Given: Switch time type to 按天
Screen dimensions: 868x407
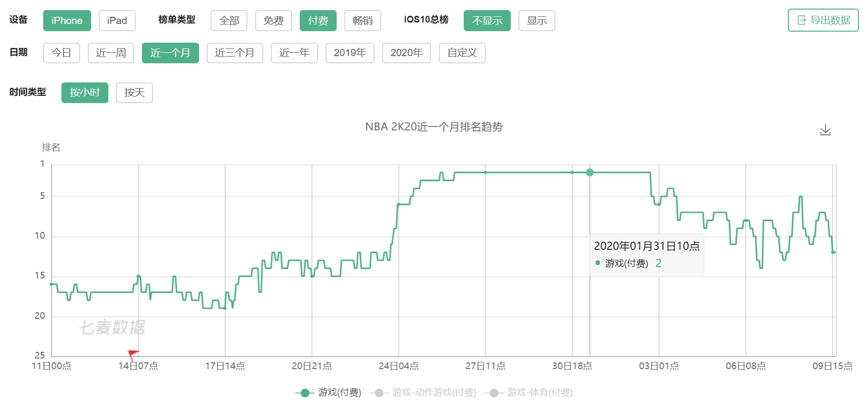Looking at the screenshot, I should 134,93.
